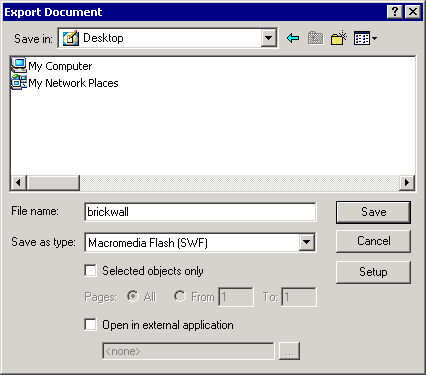426x375 pixels.
Task: Select the From pages radio button
Action: tap(180, 296)
